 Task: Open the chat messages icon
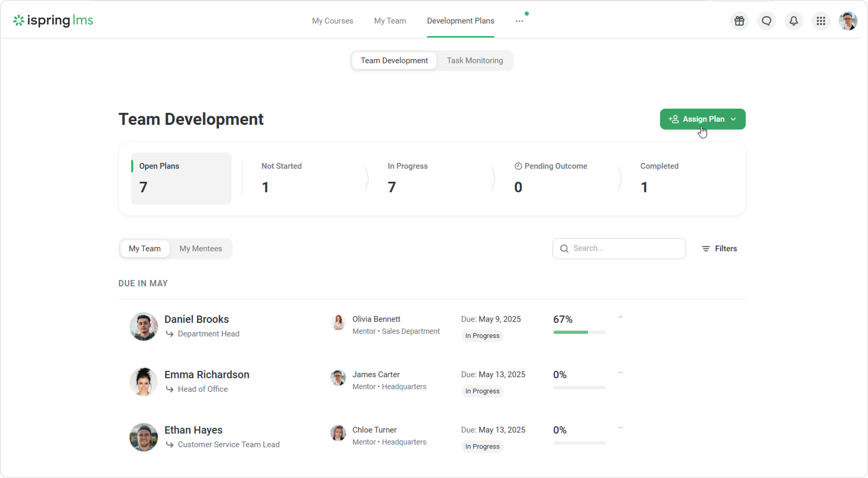(x=767, y=21)
